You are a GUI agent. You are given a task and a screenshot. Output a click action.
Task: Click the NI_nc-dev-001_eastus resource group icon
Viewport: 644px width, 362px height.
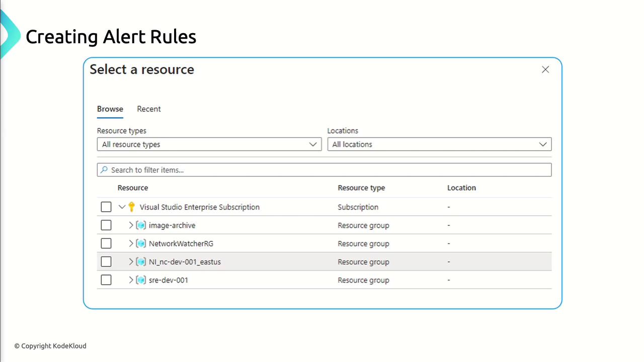tap(141, 261)
